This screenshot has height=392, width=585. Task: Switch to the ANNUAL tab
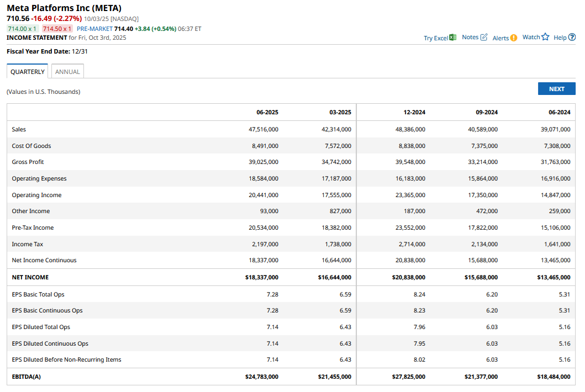pos(67,72)
